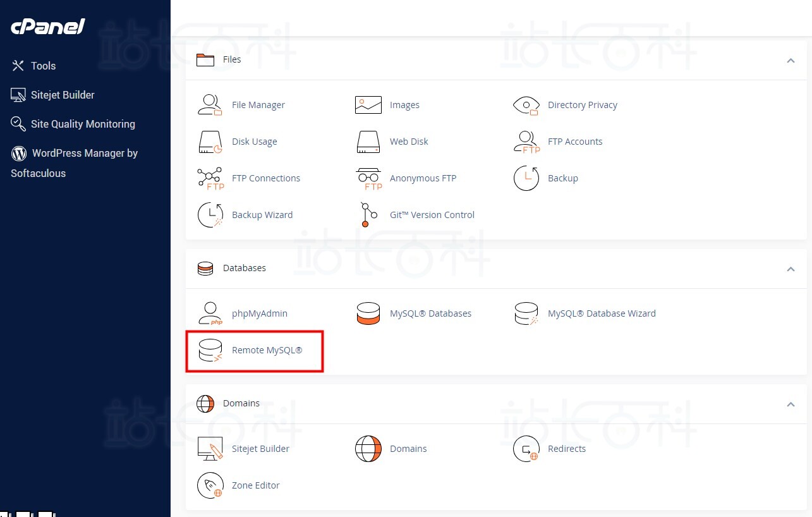The height and width of the screenshot is (517, 812).
Task: Click the Sitejet Builder link under Domains
Action: 260,449
